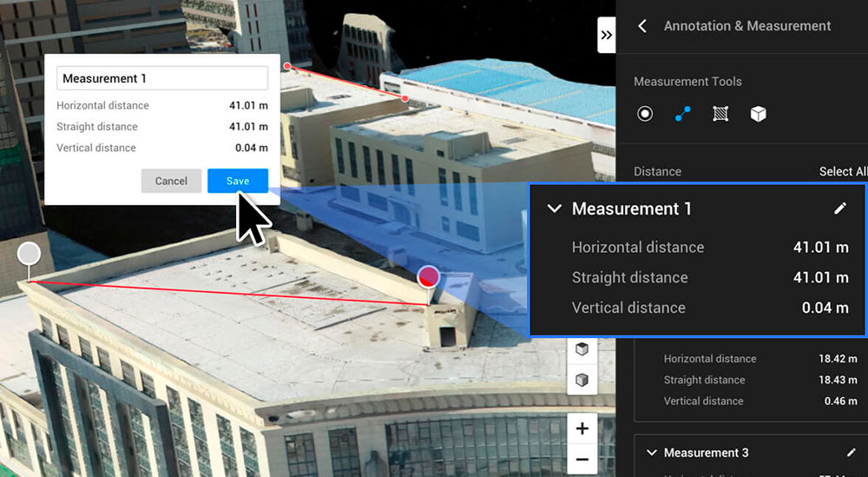Image resolution: width=868 pixels, height=477 pixels.
Task: Collapse the side panel with double-arrow button
Action: point(606,35)
